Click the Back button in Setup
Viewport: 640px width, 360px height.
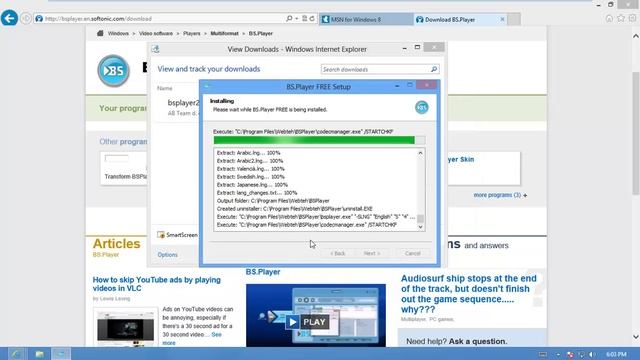coord(338,253)
